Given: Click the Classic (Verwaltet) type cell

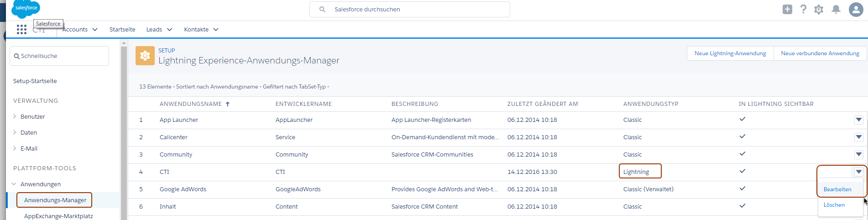Looking at the screenshot, I should (x=648, y=189).
